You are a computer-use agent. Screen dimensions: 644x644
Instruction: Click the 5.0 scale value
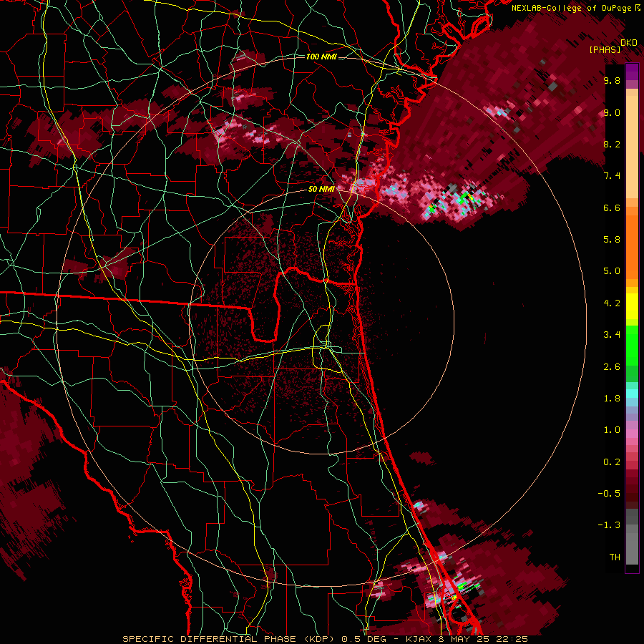coord(612,271)
